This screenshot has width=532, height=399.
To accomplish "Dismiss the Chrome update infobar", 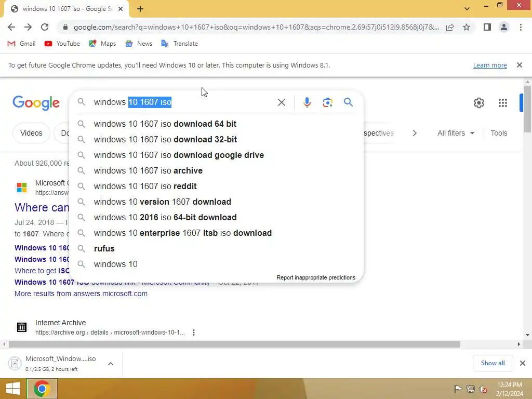I will (519, 65).
